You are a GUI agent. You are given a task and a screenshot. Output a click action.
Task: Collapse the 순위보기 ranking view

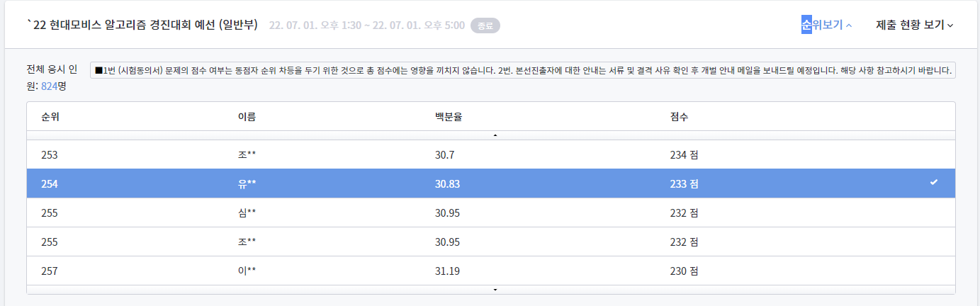tap(826, 25)
